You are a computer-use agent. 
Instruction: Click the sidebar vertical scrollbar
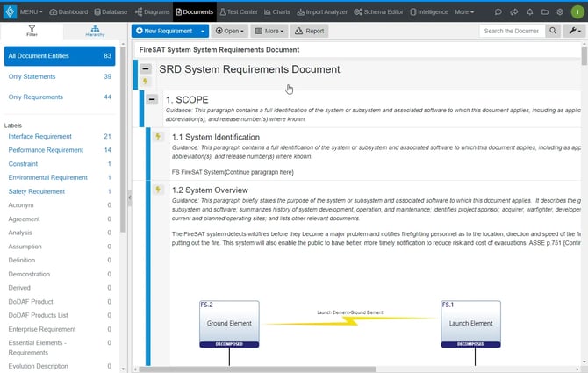pyautogui.click(x=123, y=140)
